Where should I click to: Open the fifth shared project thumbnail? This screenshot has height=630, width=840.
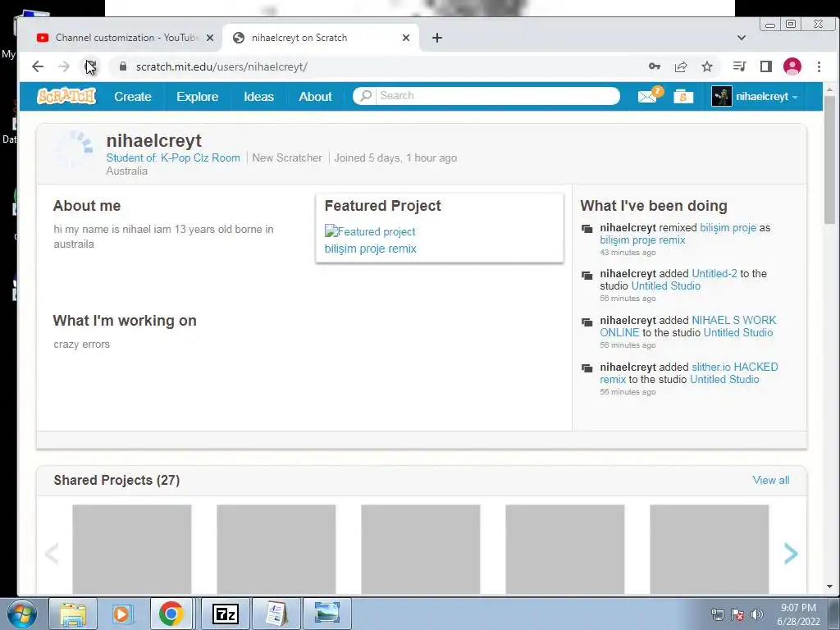pos(710,549)
